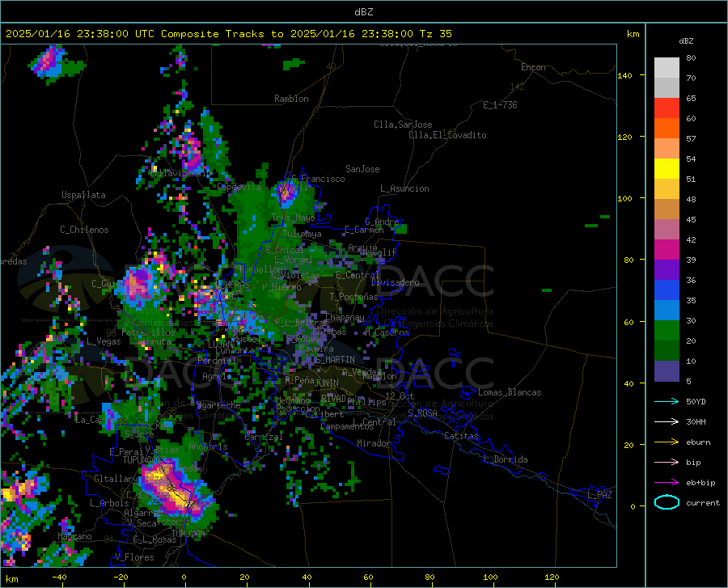Click the 'dBZ' title at the top

[363, 12]
